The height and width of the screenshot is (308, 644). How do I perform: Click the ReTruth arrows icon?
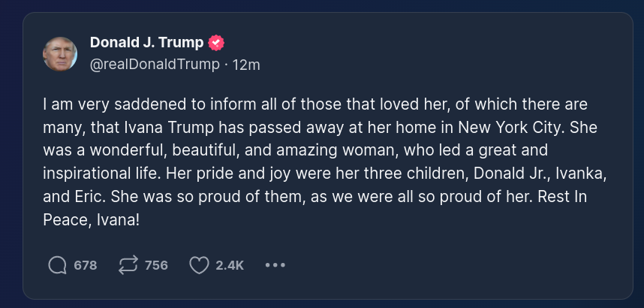[x=128, y=265]
